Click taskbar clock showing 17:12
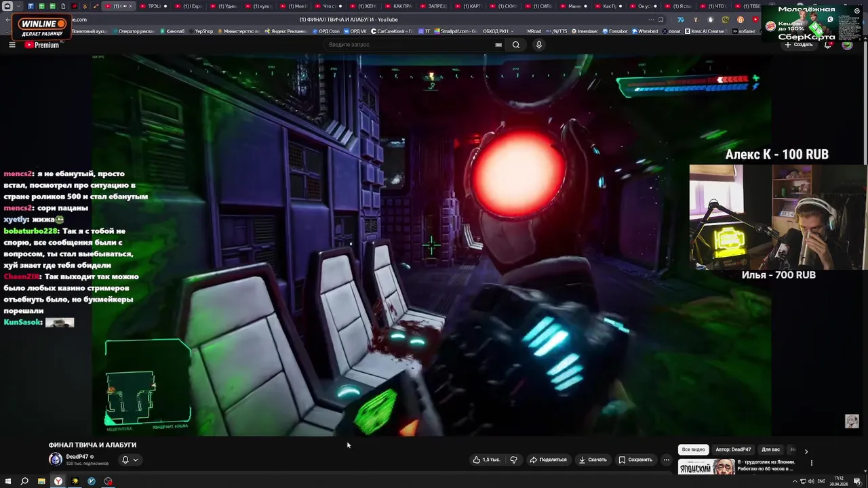 839,481
